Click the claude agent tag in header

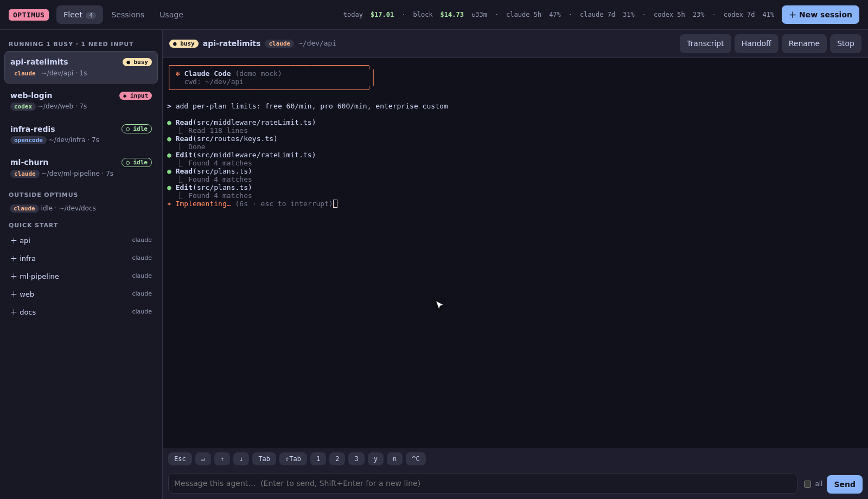(x=279, y=43)
